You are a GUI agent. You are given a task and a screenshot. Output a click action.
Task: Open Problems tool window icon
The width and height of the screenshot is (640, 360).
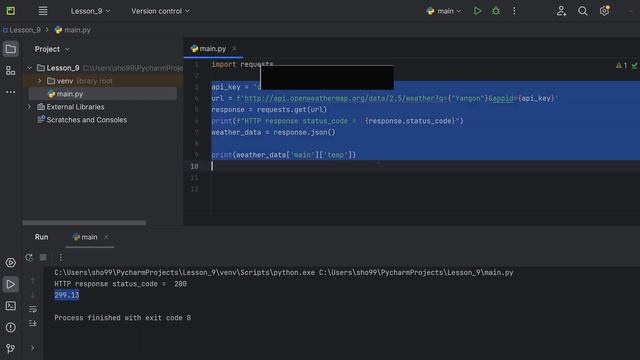[11, 327]
